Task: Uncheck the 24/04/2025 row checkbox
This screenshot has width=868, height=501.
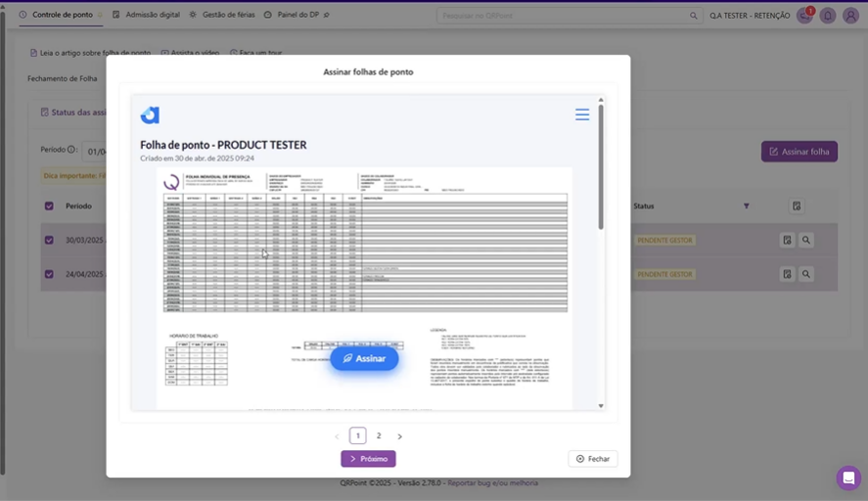Action: (x=49, y=274)
